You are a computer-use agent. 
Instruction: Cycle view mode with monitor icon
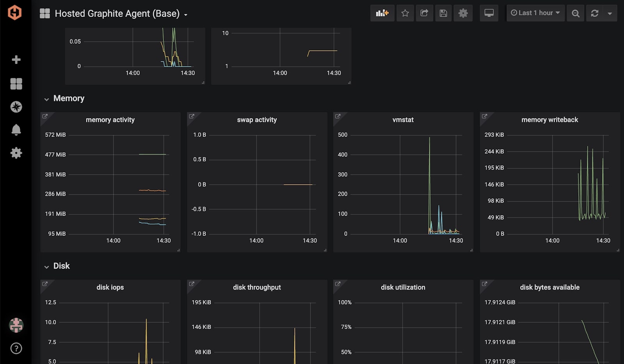pyautogui.click(x=489, y=13)
